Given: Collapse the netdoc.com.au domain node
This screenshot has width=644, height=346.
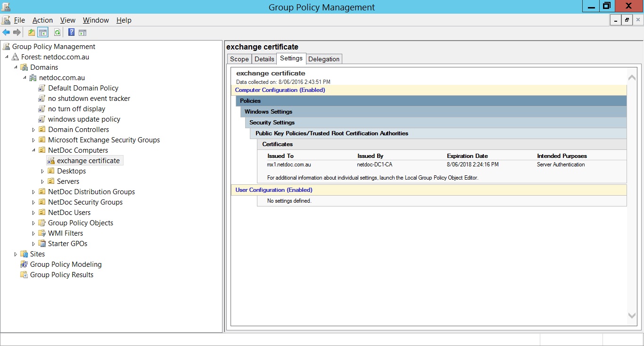Looking at the screenshot, I should (x=25, y=78).
